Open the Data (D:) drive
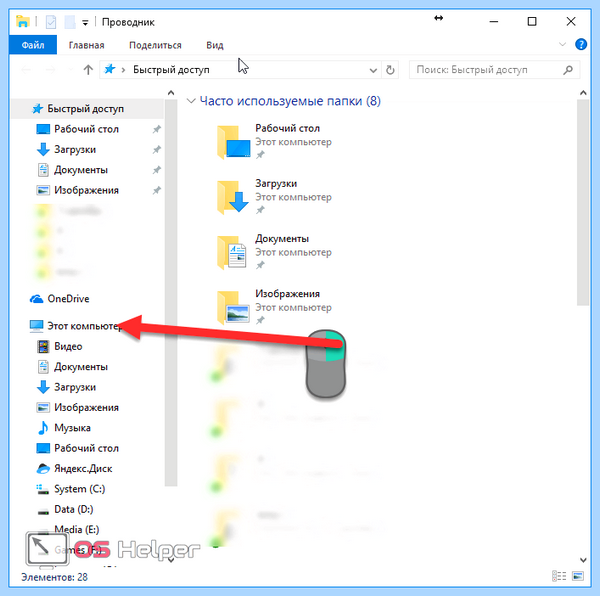The height and width of the screenshot is (596, 600). point(73,509)
